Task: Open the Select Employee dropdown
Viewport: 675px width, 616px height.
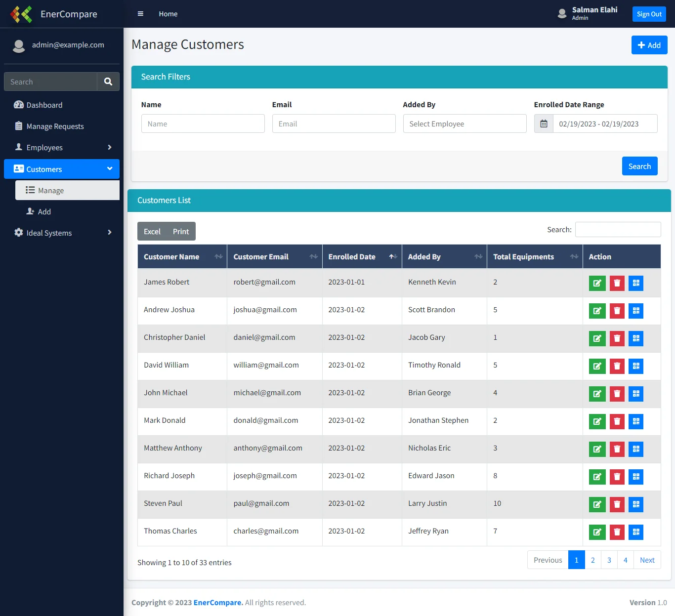Action: click(x=464, y=123)
